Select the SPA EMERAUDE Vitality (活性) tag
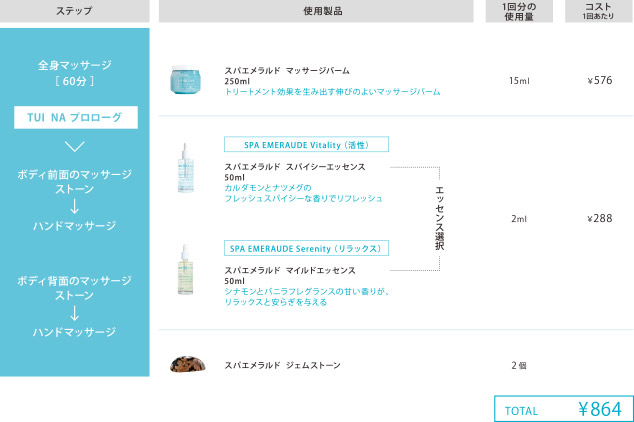Screen dimensions: 634x422 pyautogui.click(x=306, y=144)
